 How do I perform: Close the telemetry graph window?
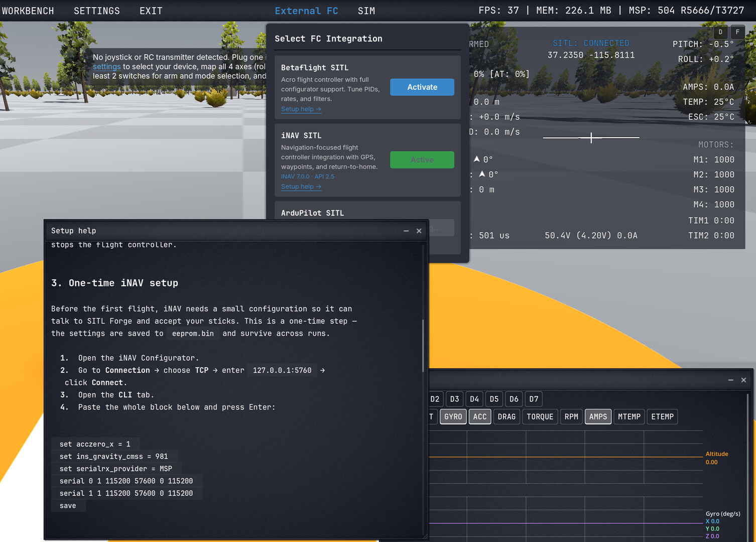(744, 380)
